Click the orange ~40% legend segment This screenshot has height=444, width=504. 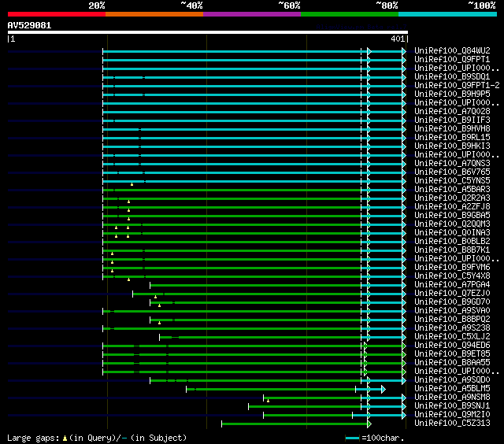coord(154,14)
